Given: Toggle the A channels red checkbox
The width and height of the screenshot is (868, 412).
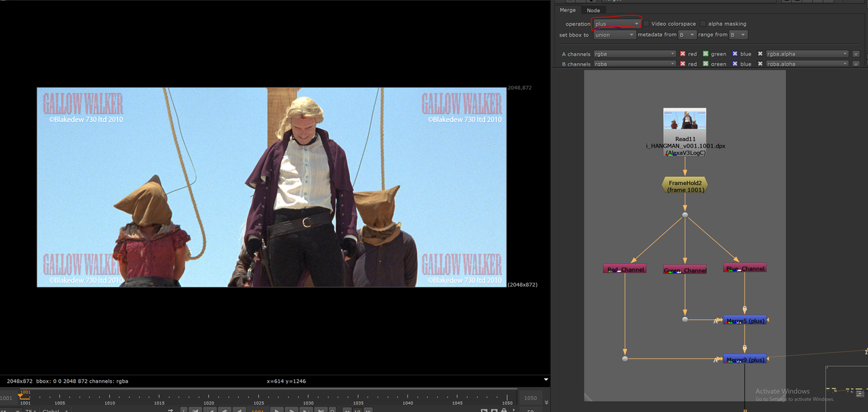Looking at the screenshot, I should pos(683,54).
